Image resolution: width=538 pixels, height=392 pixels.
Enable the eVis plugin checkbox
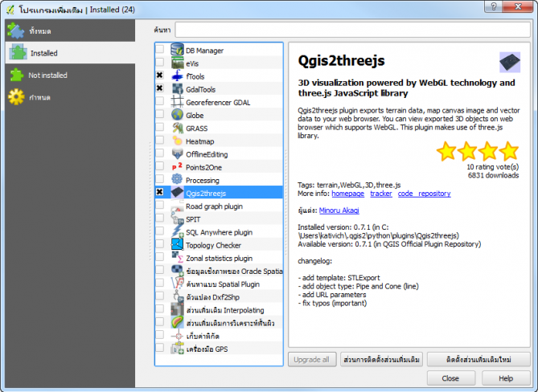pyautogui.click(x=160, y=62)
